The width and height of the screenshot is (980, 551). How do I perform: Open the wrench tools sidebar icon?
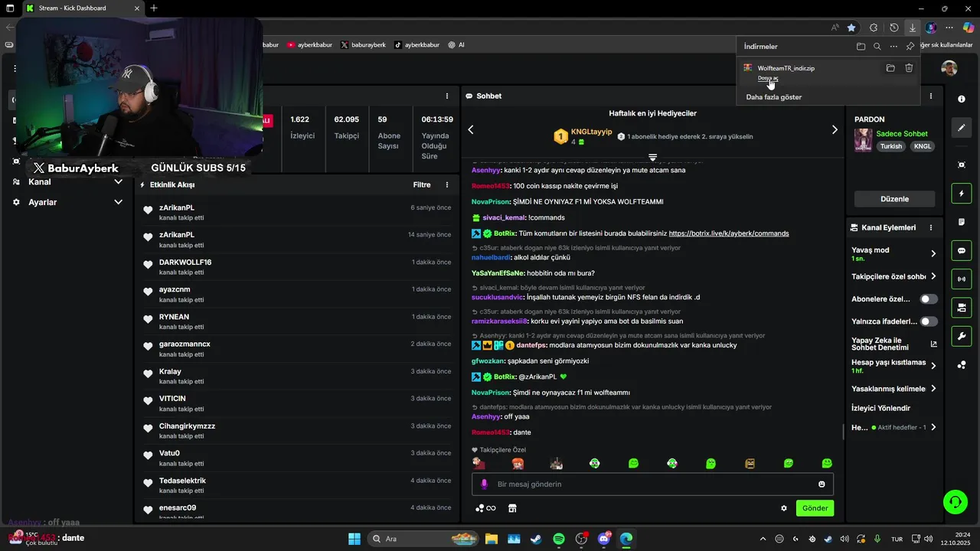tap(962, 336)
